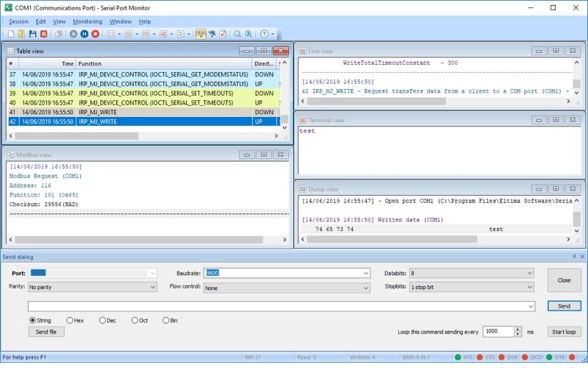Viewport: 588px width, 368px height.
Task: Click the Send file button
Action: point(46,332)
